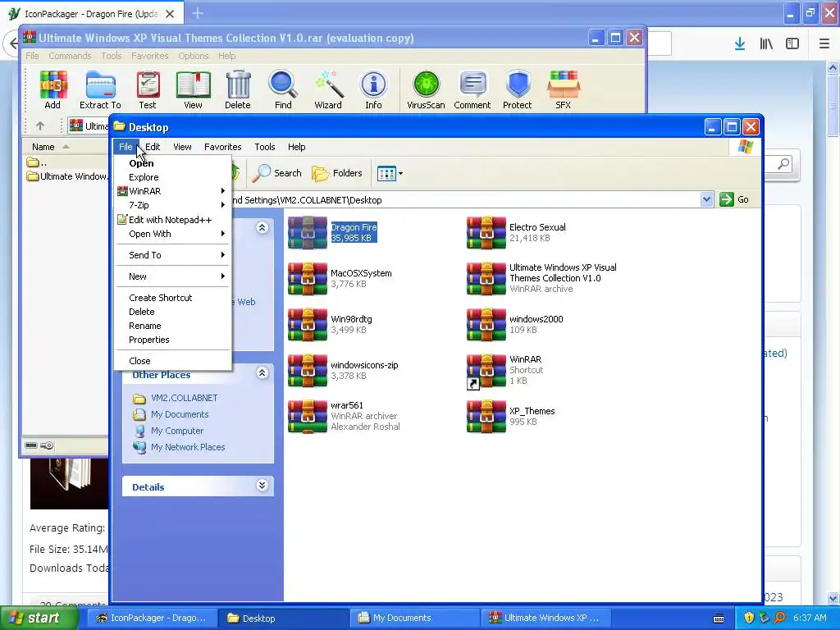Select the windowsicons-zip archive
Viewport: 840px width, 630px height.
click(x=308, y=370)
